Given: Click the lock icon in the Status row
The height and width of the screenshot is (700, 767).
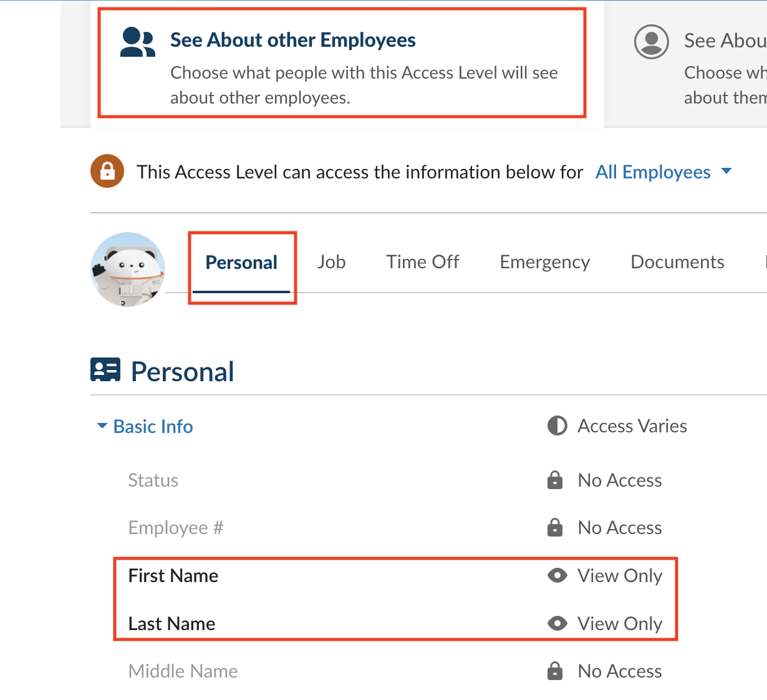Looking at the screenshot, I should pos(555,480).
